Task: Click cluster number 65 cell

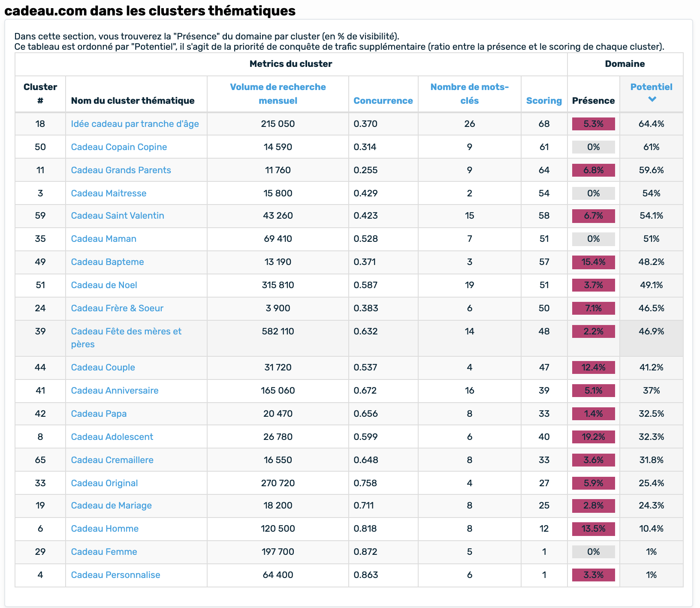Action: [40, 460]
